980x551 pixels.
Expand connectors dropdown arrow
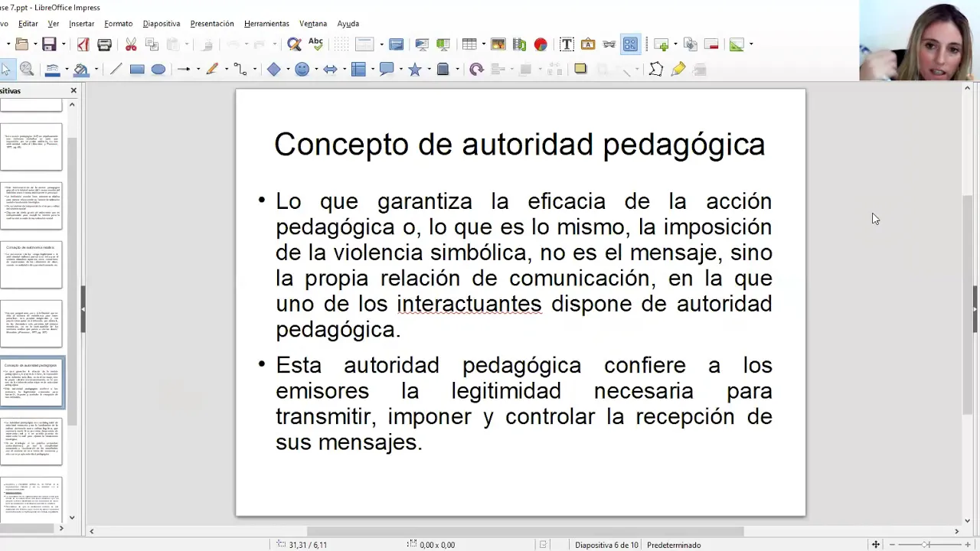254,70
